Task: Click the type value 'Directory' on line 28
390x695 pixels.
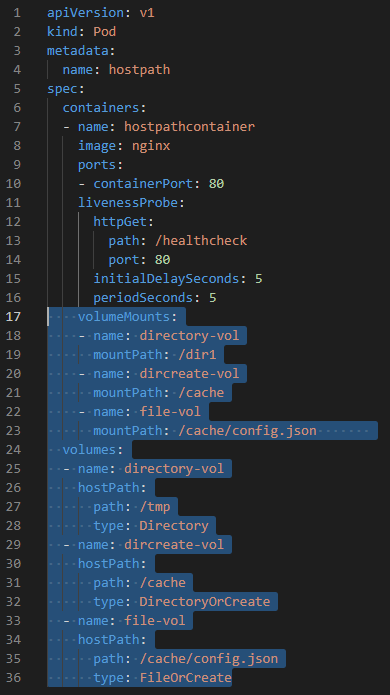Action: (x=174, y=526)
